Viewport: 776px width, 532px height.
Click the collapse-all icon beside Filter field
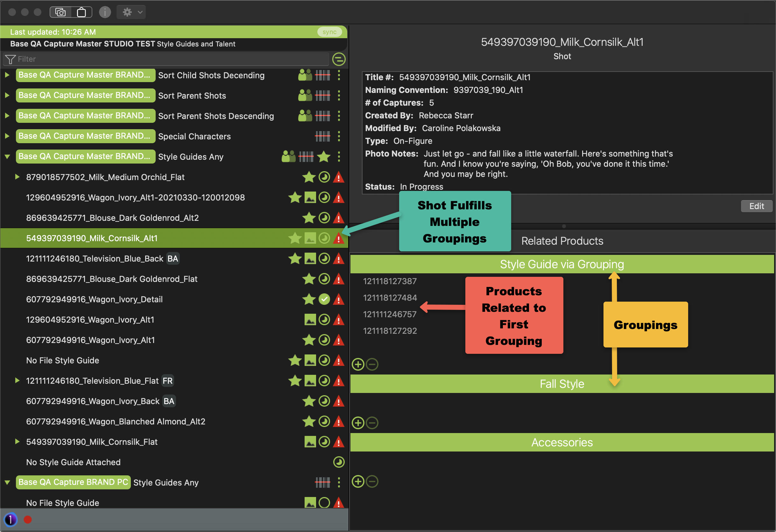[339, 59]
